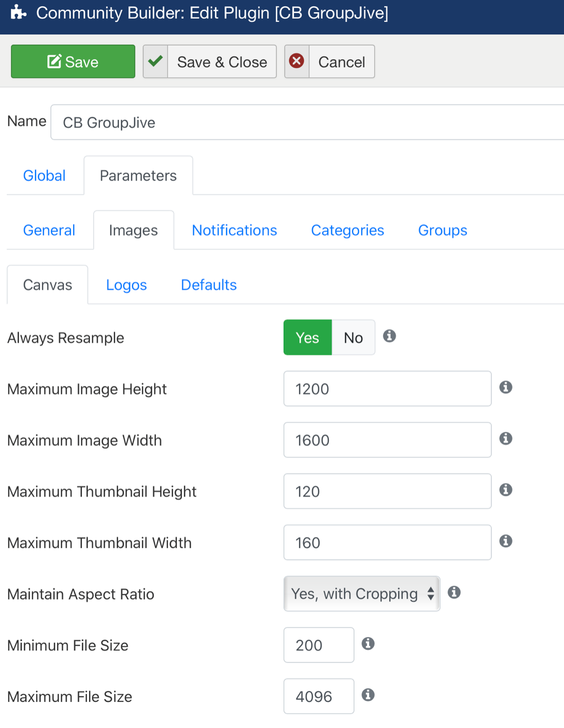
Task: Cancel editing the plugin
Action: [329, 62]
